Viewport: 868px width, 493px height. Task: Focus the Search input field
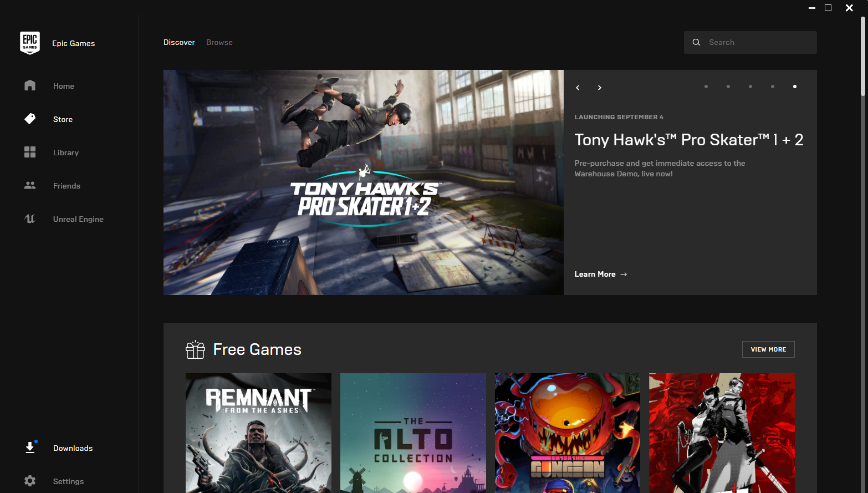(x=750, y=42)
